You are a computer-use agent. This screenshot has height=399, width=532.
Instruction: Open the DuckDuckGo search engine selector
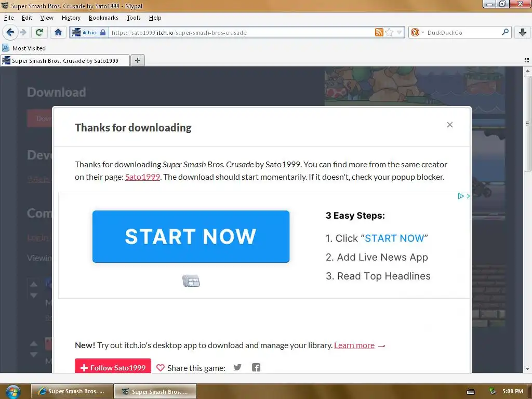(x=417, y=33)
